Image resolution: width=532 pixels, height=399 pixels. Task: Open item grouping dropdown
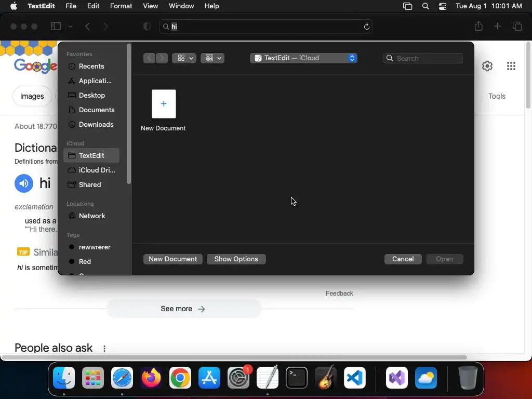[212, 58]
